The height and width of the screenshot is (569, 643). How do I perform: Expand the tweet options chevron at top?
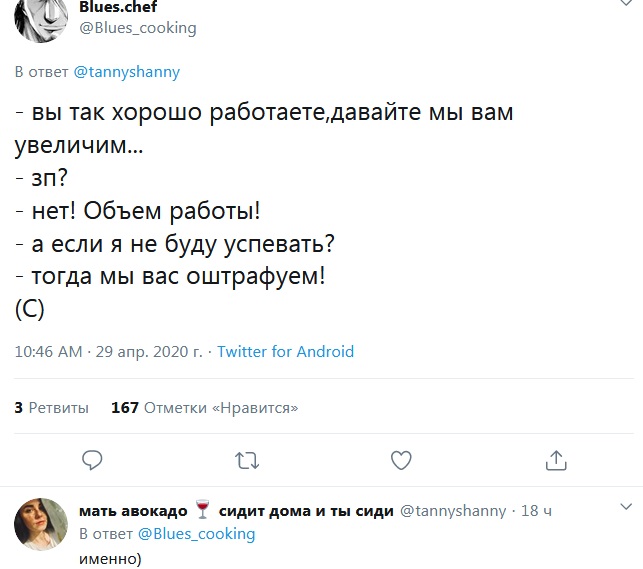626,2
